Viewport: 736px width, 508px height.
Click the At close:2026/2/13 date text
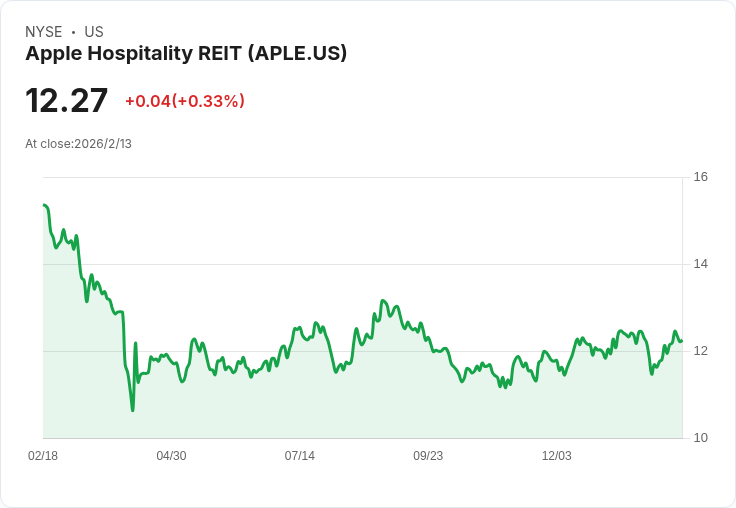[x=78, y=144]
